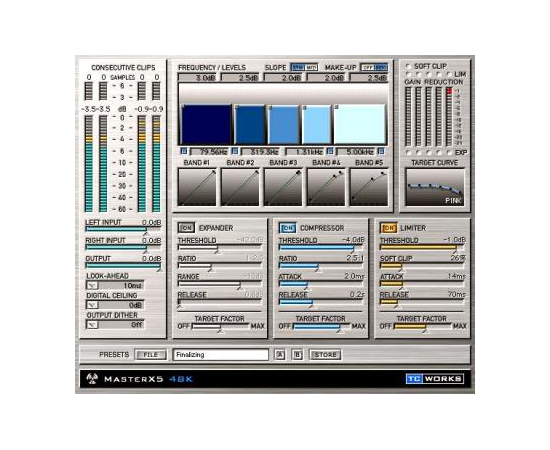This screenshot has width=550, height=450.
Task: Adjust the Compressor Ratio slider
Action: 321,266
